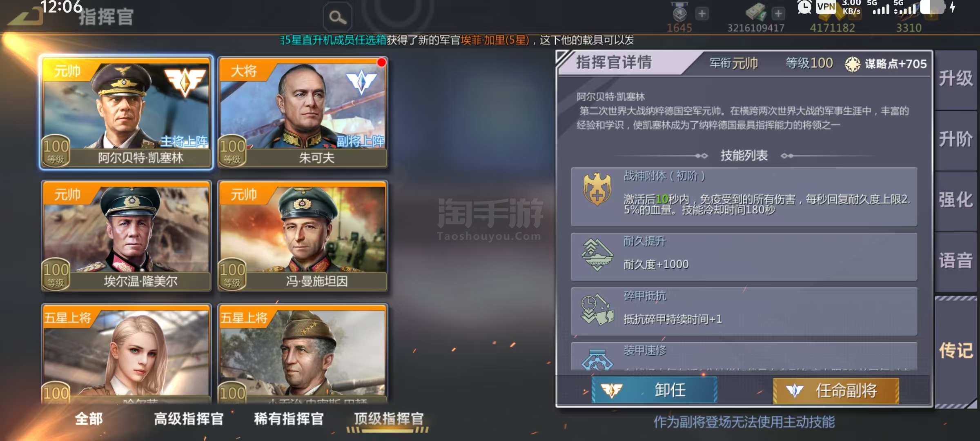Select the 冯·曼施坦因 commander card
This screenshot has height=441, width=980.
303,236
